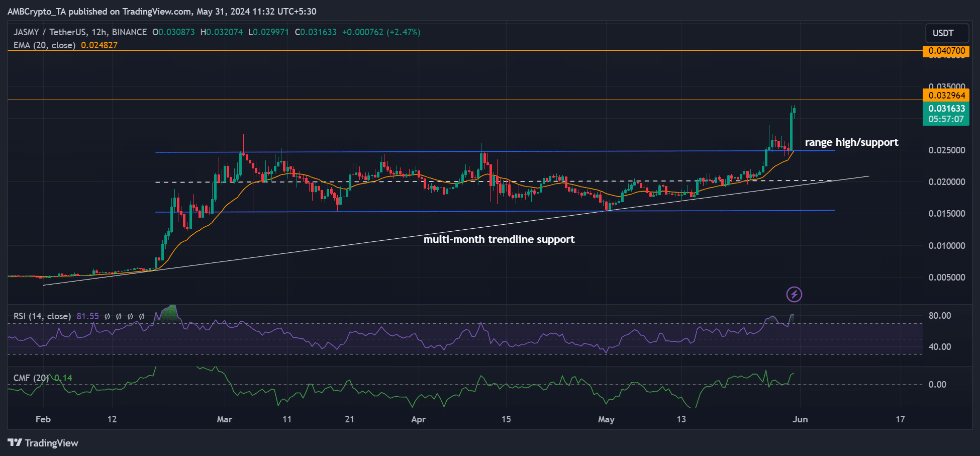The width and height of the screenshot is (980, 456).
Task: Click the purple lightning bolt event icon
Action: click(794, 294)
